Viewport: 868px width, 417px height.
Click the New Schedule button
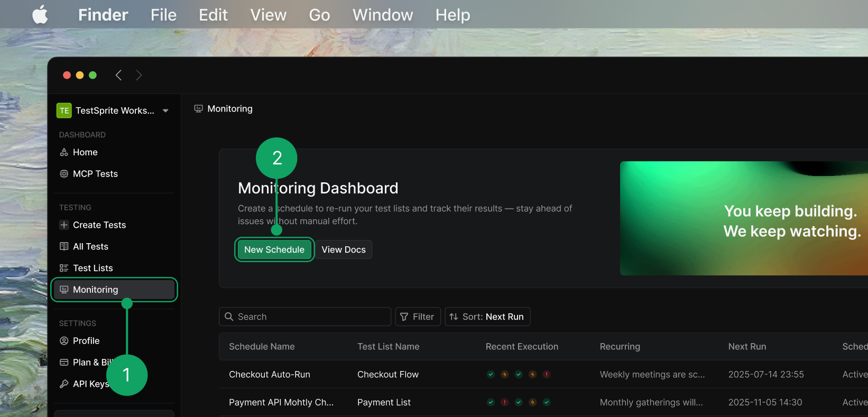click(x=274, y=249)
